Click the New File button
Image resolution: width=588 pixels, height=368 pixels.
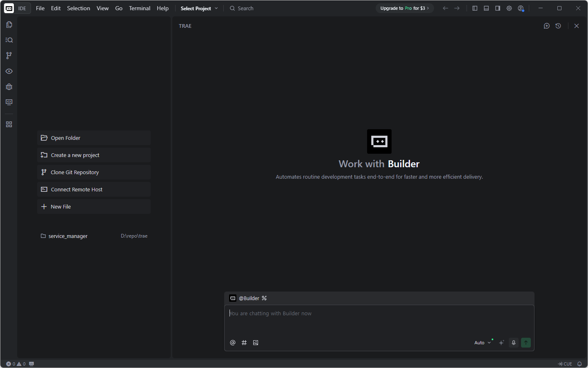(94, 206)
